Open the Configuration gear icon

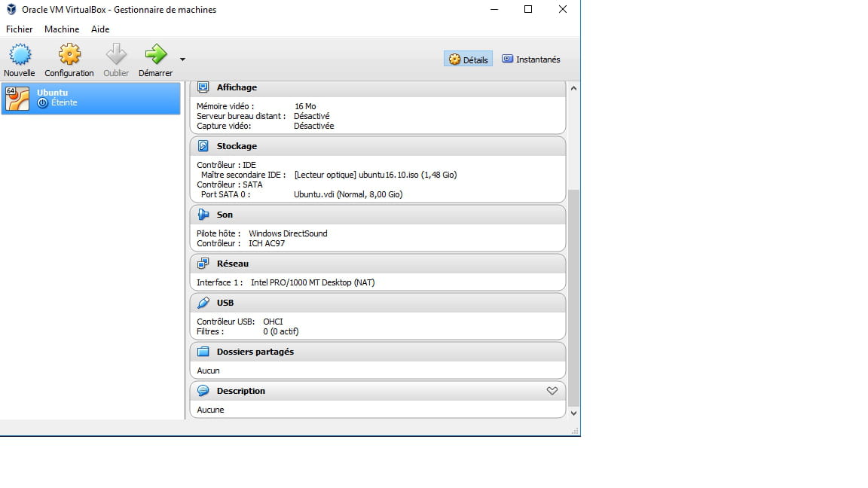pyautogui.click(x=70, y=54)
